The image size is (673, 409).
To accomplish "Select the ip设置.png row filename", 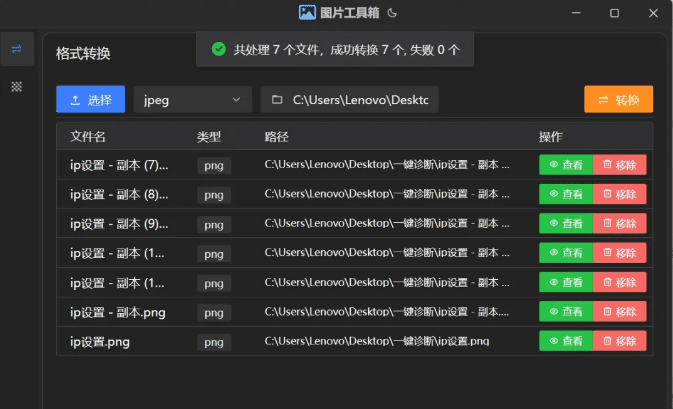I will point(100,342).
